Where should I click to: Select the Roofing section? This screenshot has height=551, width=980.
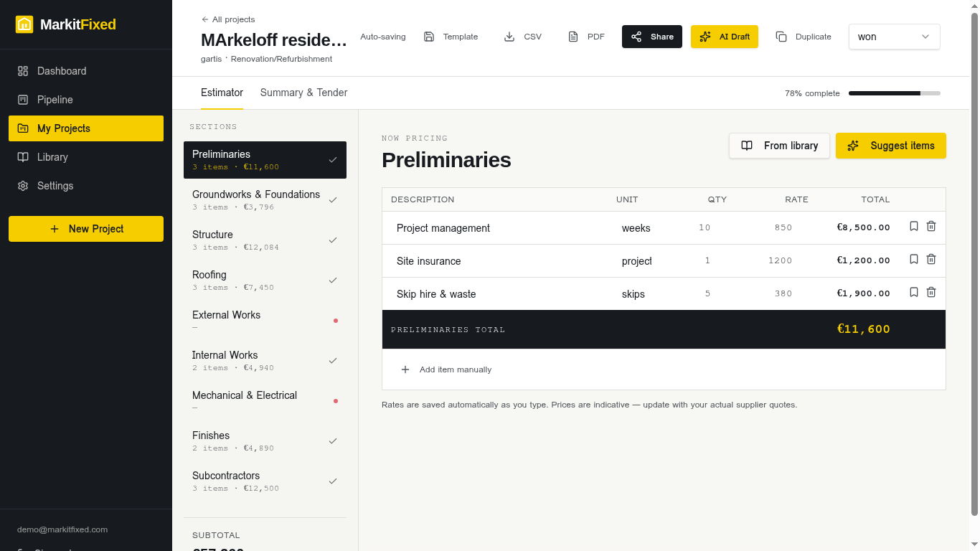265,281
